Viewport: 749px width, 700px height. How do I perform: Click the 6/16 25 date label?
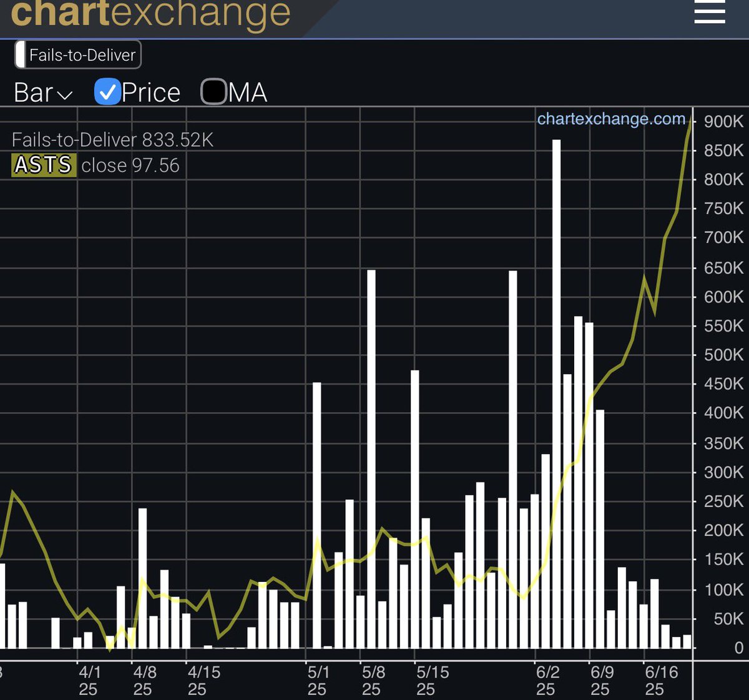coord(661,681)
